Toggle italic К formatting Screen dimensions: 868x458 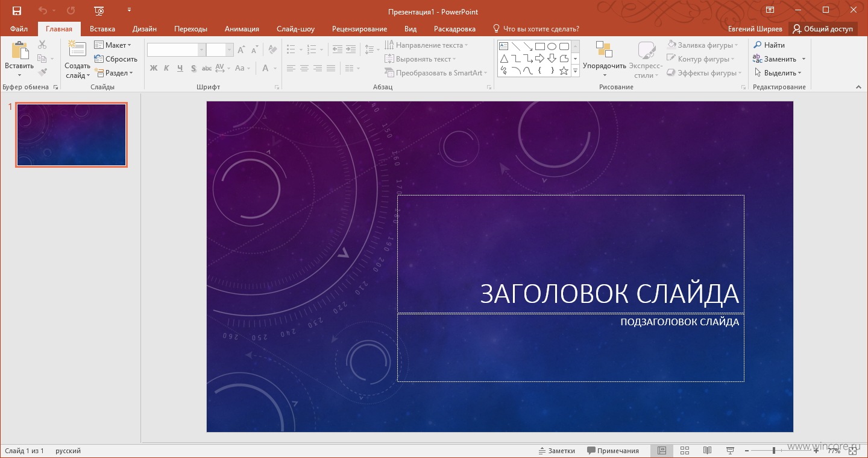point(166,69)
